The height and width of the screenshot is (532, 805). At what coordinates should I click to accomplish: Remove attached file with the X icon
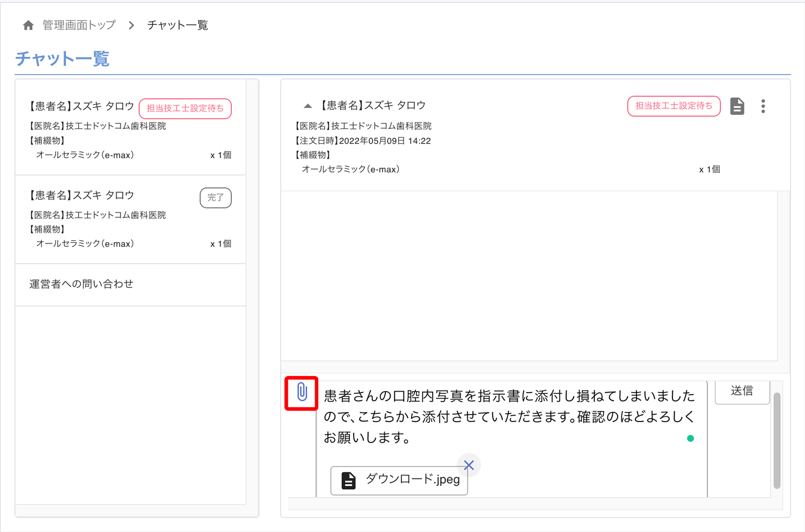[469, 465]
